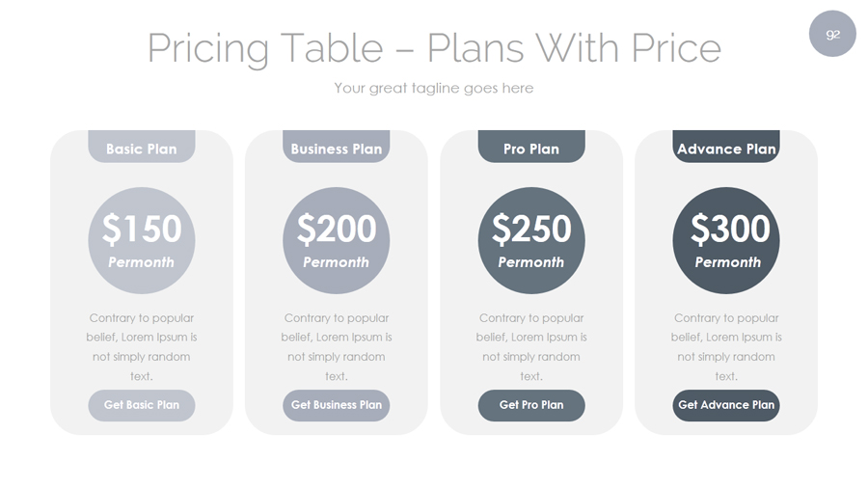Screen dimensions: 868x488
Task: Click the Basic Plan description text
Action: tap(142, 346)
